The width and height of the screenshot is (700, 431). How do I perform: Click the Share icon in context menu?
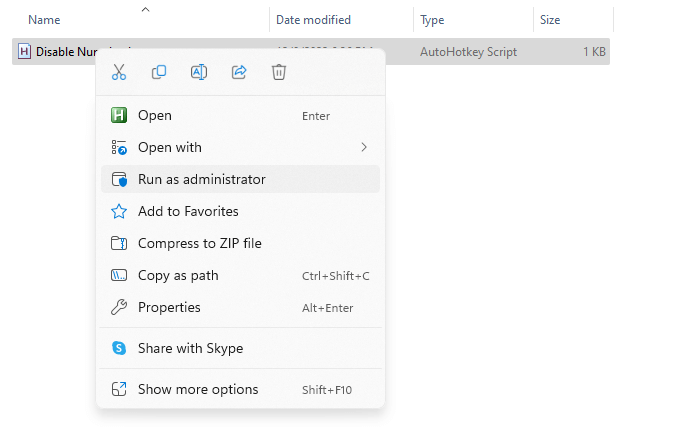coord(239,72)
